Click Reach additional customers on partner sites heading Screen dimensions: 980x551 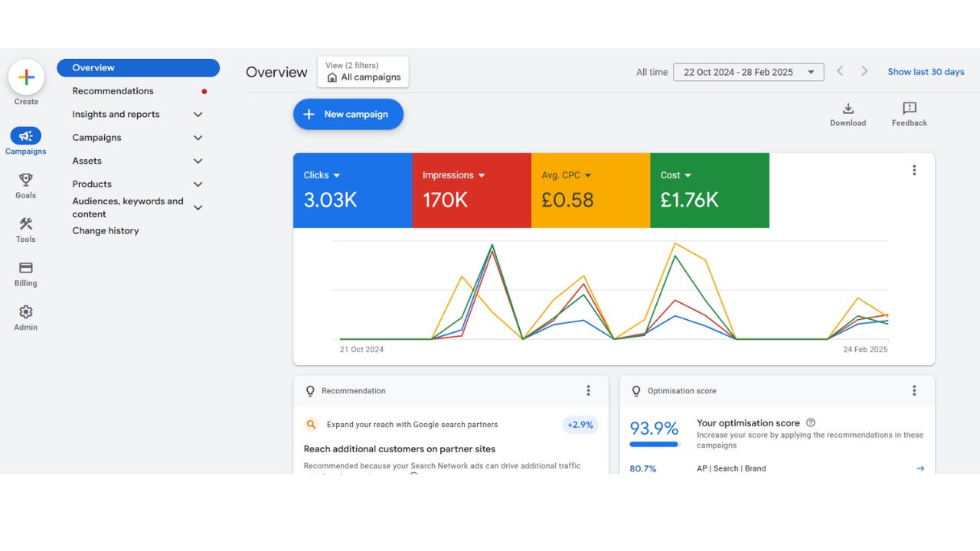[x=400, y=449]
